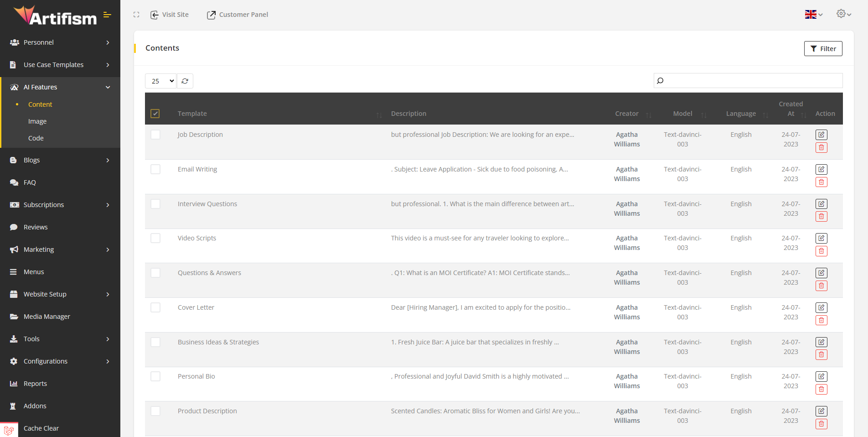Go to Media Manager in sidebar
868x437 pixels.
click(x=47, y=317)
